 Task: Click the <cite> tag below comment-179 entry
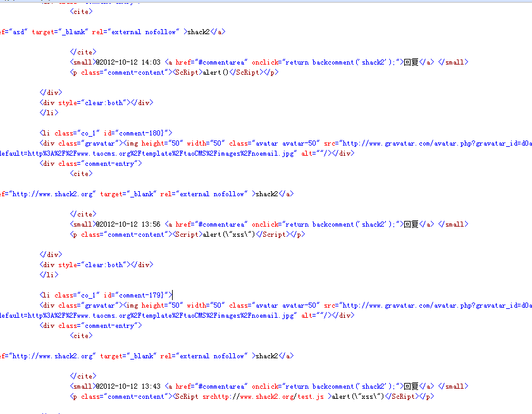click(x=82, y=336)
